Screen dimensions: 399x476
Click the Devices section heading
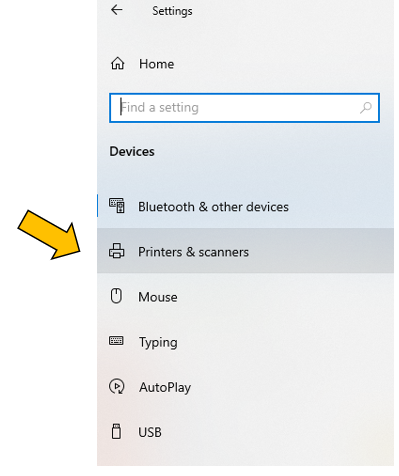tap(132, 152)
